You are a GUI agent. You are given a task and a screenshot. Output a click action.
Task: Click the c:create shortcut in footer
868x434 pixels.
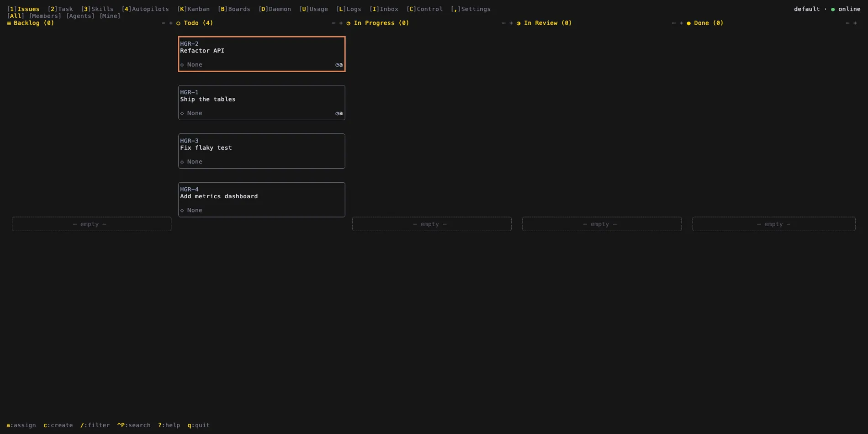[58, 425]
